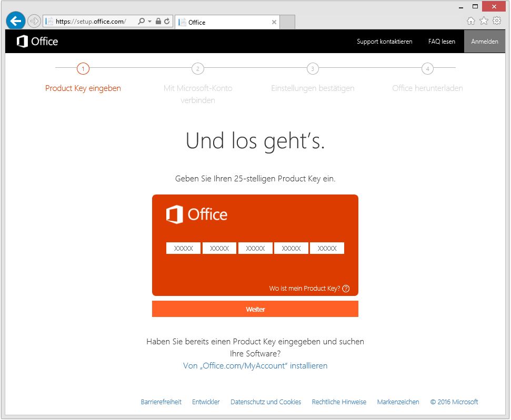Open browser favorites via the star icon
Screen dimensions: 511x420
[484, 21]
